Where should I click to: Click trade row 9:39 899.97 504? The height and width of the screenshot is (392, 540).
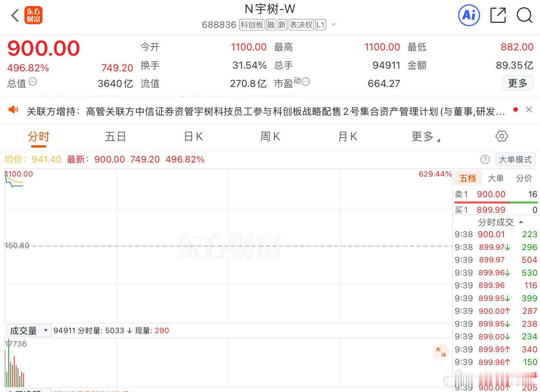click(496, 260)
